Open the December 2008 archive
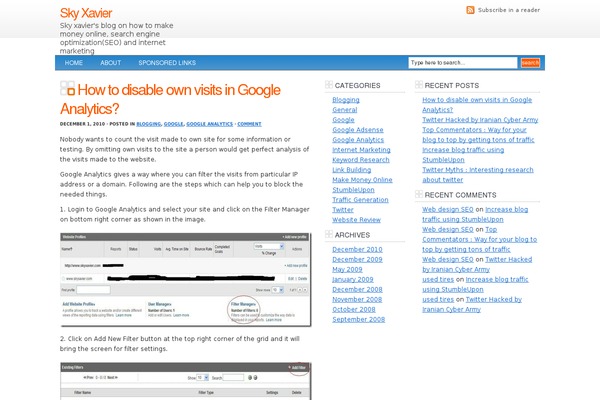The image size is (600, 400). click(x=357, y=289)
